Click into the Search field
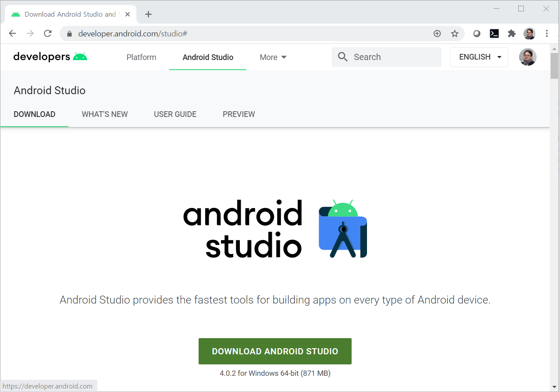The image size is (559, 392). pyautogui.click(x=387, y=57)
